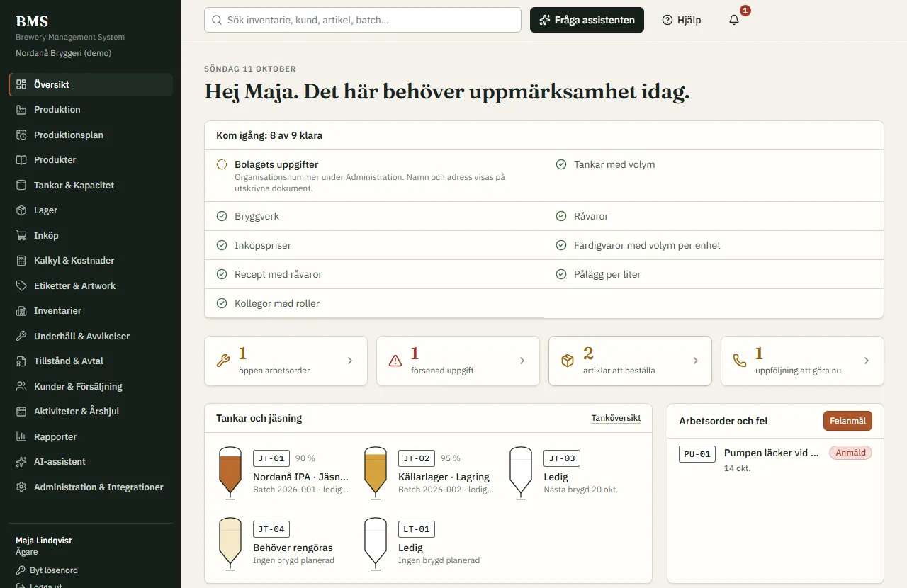Open the uppföljning att göra nu chevron
This screenshot has width=907, height=588.
[867, 361]
